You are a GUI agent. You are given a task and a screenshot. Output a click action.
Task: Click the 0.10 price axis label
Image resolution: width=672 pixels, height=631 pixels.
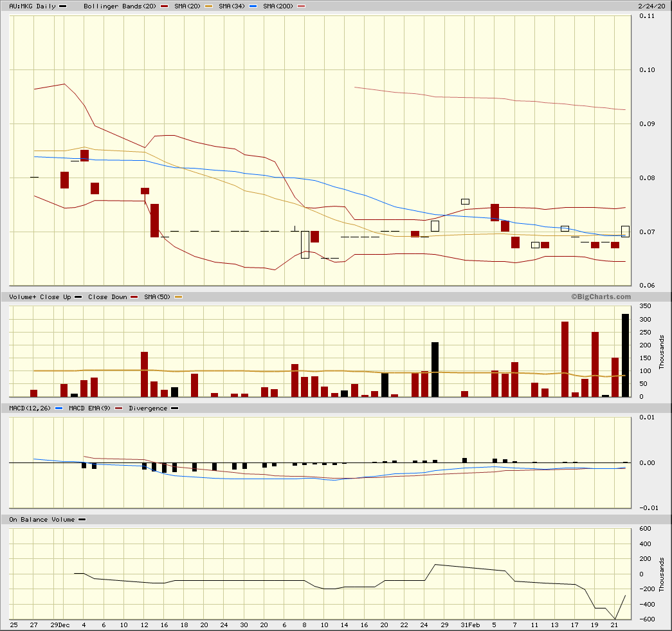click(x=647, y=70)
